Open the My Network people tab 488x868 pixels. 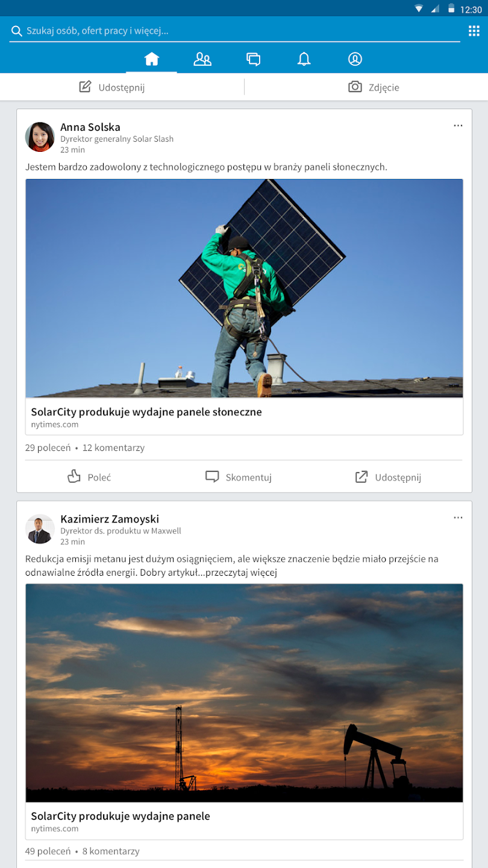click(x=202, y=59)
